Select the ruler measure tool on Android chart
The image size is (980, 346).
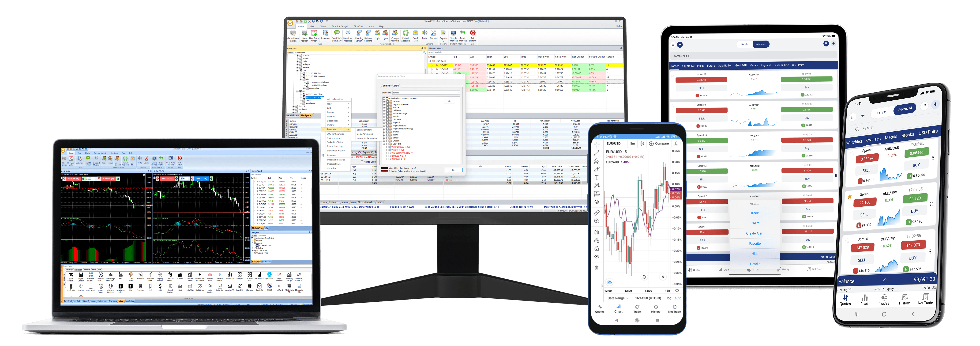coord(597,213)
